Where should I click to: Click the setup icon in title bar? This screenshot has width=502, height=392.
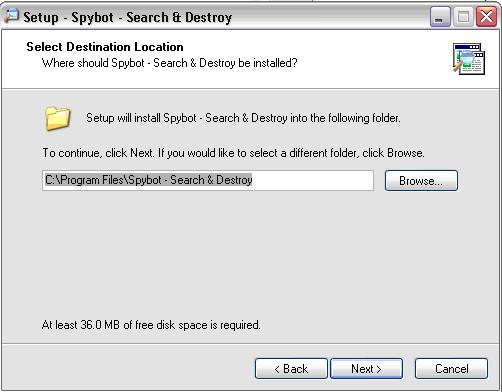pyautogui.click(x=12, y=16)
